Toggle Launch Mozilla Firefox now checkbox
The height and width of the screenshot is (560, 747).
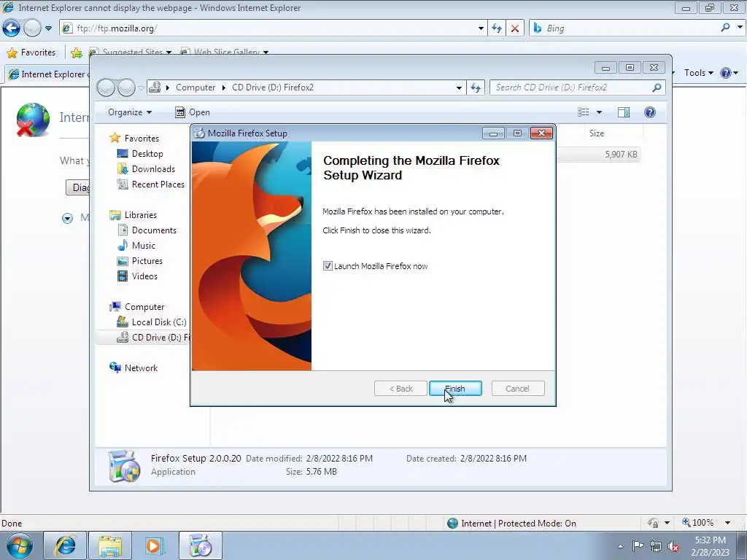(328, 265)
